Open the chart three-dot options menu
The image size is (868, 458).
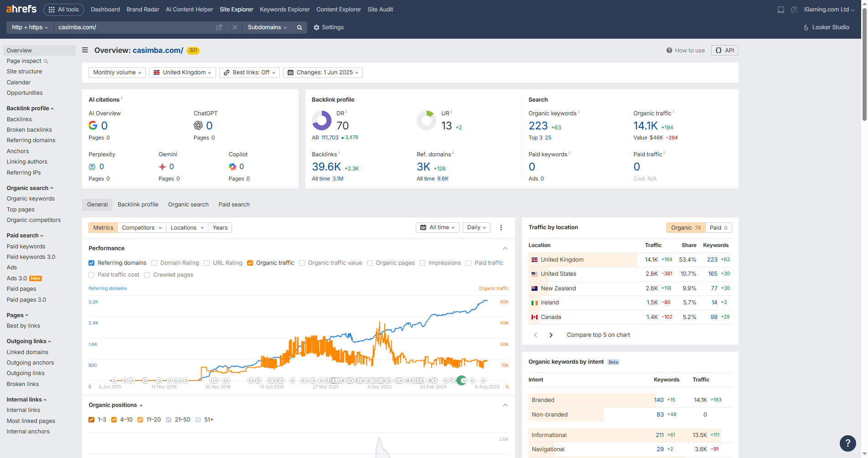pos(501,228)
